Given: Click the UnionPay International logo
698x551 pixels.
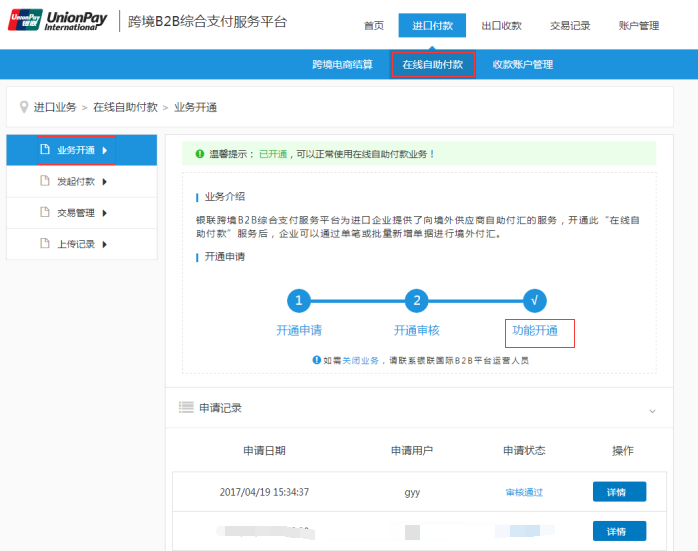Looking at the screenshot, I should tap(57, 21).
